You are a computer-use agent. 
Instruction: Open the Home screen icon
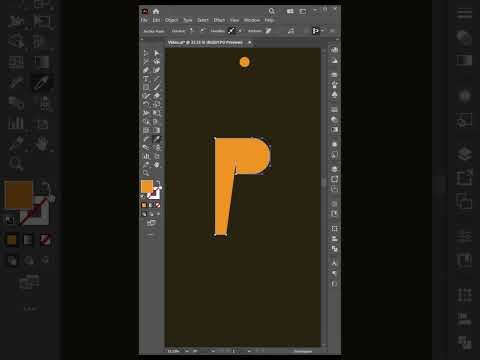(x=156, y=11)
